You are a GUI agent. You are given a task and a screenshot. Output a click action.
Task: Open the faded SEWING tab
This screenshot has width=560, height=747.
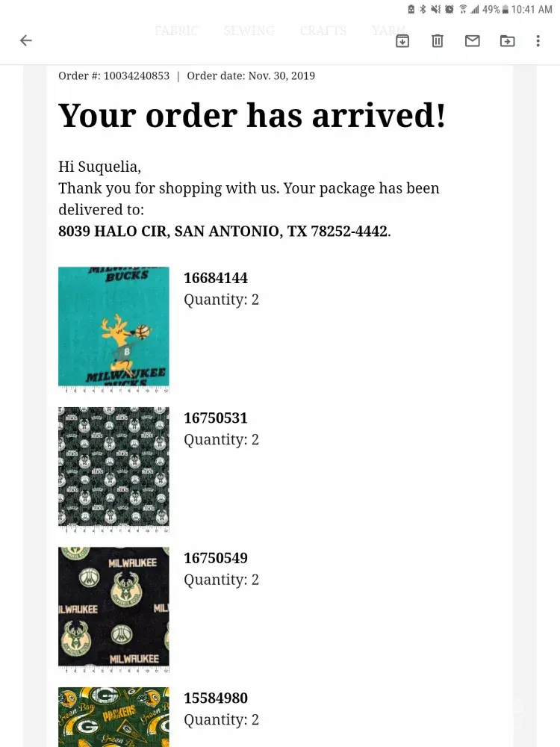[249, 31]
